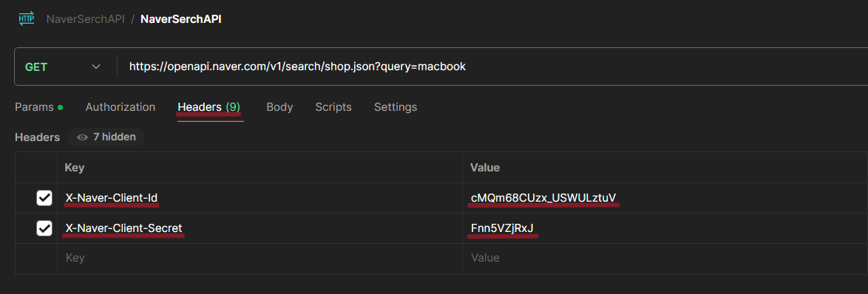
Task: Open the Authorization tab
Action: pos(120,107)
